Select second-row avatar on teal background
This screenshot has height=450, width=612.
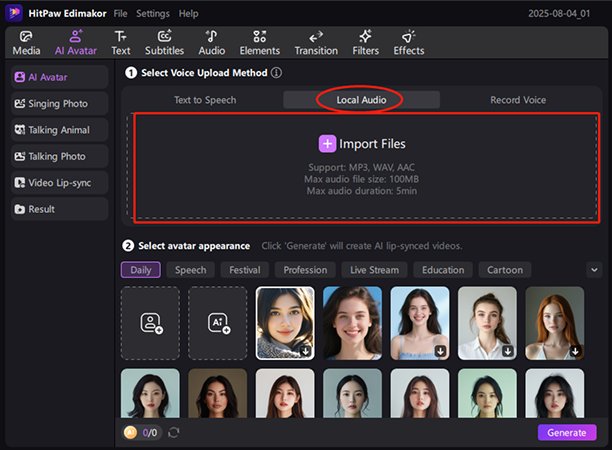click(x=150, y=393)
